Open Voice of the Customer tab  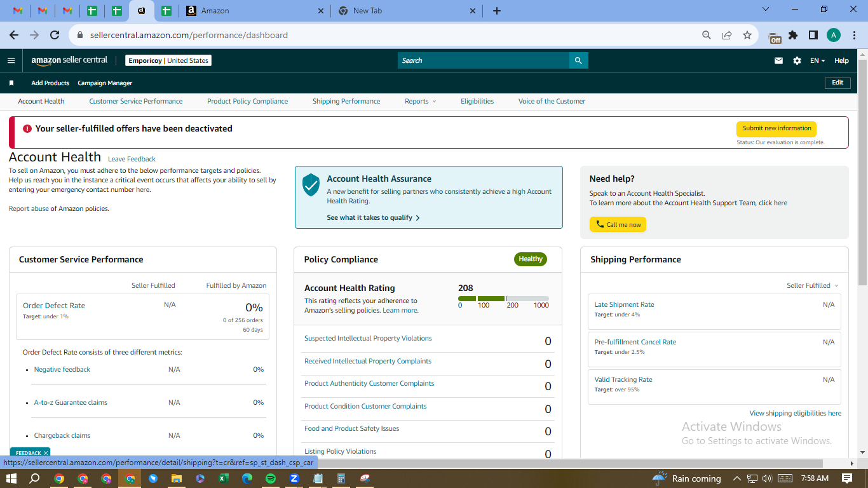552,101
